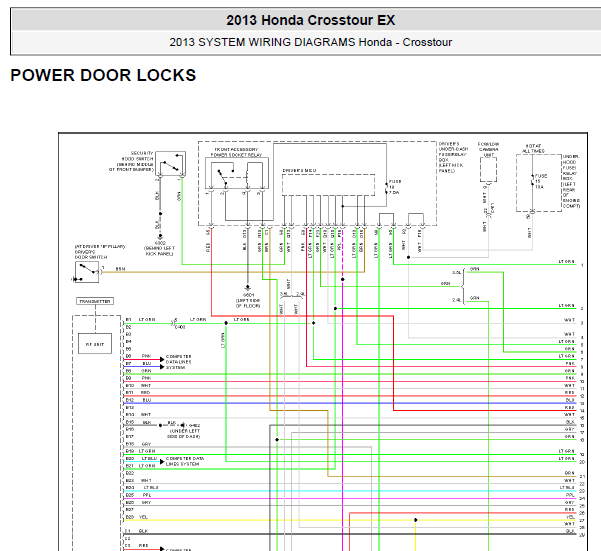Viewport: 601px width, 551px height.
Task: Click the 'RF UNIT' box
Action: (x=95, y=344)
